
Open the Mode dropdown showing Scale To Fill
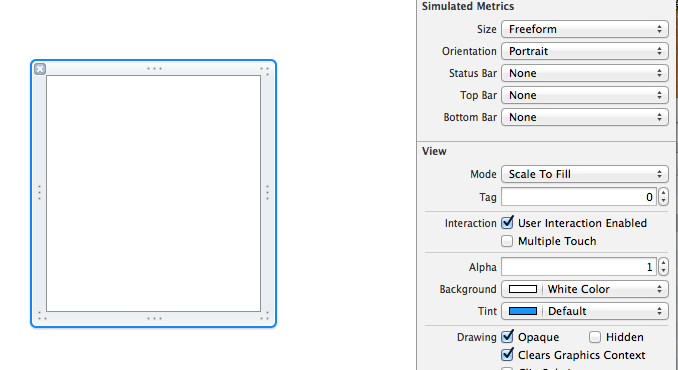tap(585, 174)
